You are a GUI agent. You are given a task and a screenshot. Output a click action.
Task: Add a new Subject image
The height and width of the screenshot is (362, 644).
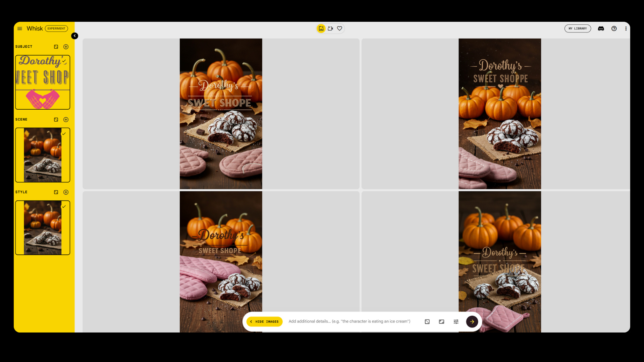pyautogui.click(x=66, y=47)
